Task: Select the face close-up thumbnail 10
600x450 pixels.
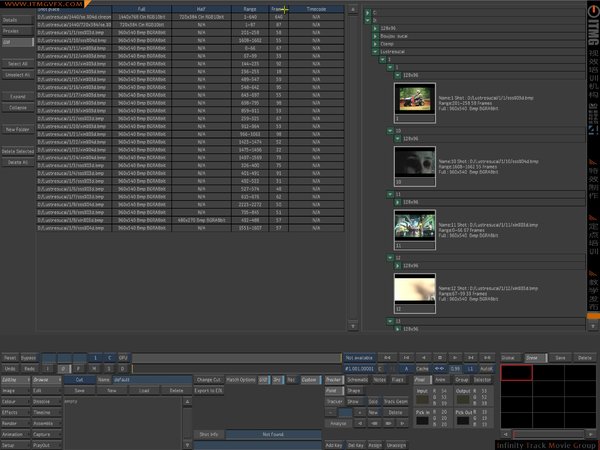Action: tap(413, 163)
